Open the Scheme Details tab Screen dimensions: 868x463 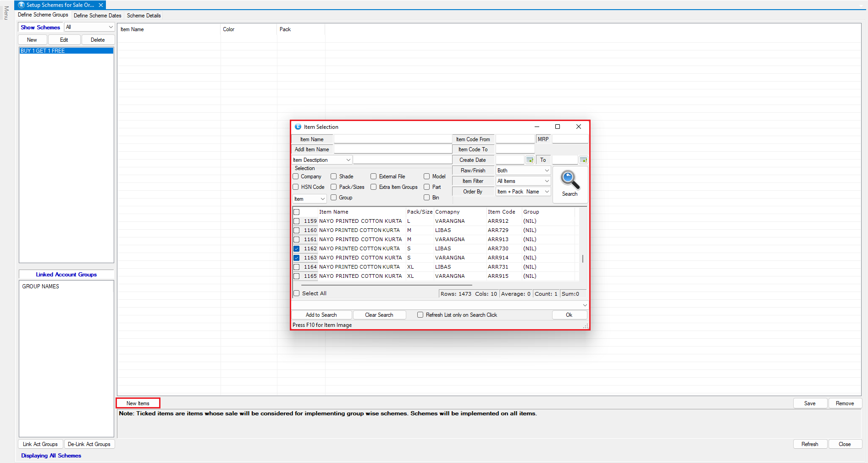[x=144, y=16]
